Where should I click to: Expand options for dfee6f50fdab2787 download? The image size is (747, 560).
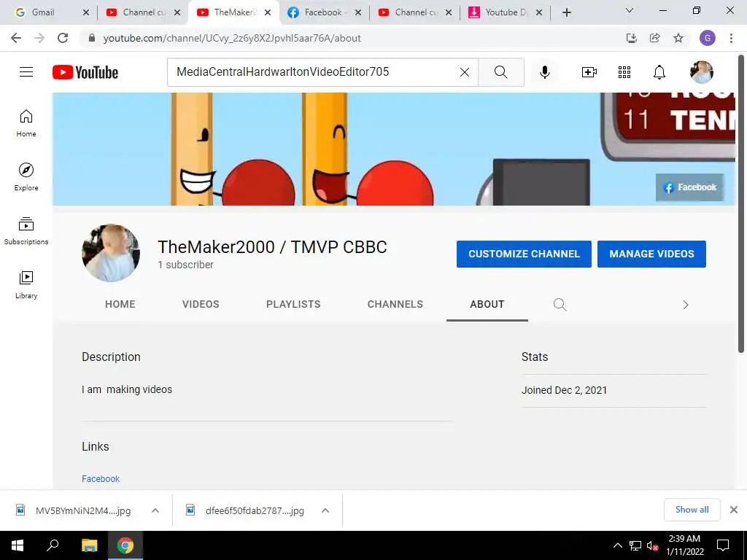pyautogui.click(x=325, y=510)
